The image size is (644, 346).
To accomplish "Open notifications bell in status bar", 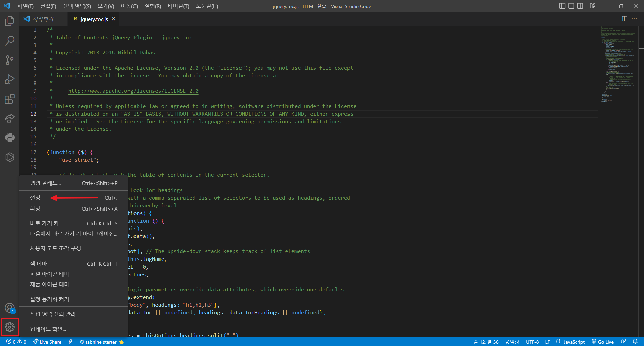I will [x=635, y=341].
